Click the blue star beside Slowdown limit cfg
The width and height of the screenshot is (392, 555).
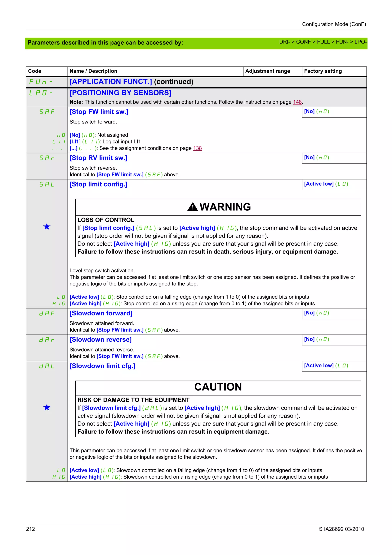pyautogui.click(x=47, y=408)
